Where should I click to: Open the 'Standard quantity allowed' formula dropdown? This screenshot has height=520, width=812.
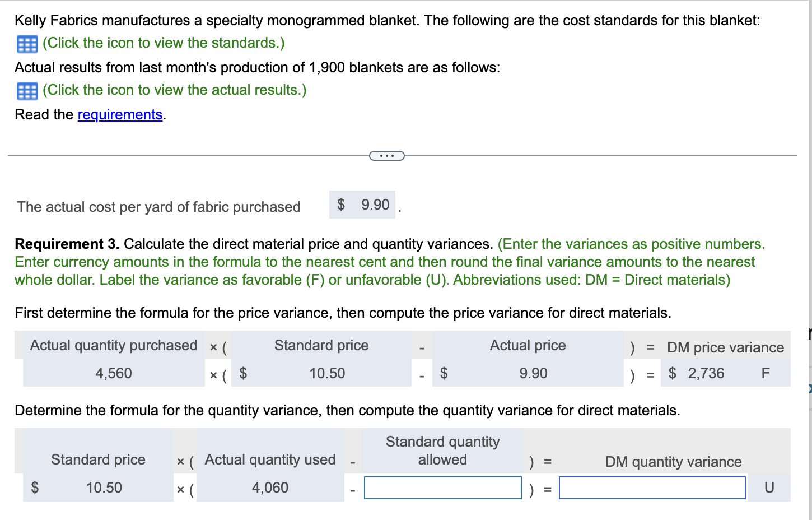pyautogui.click(x=442, y=451)
